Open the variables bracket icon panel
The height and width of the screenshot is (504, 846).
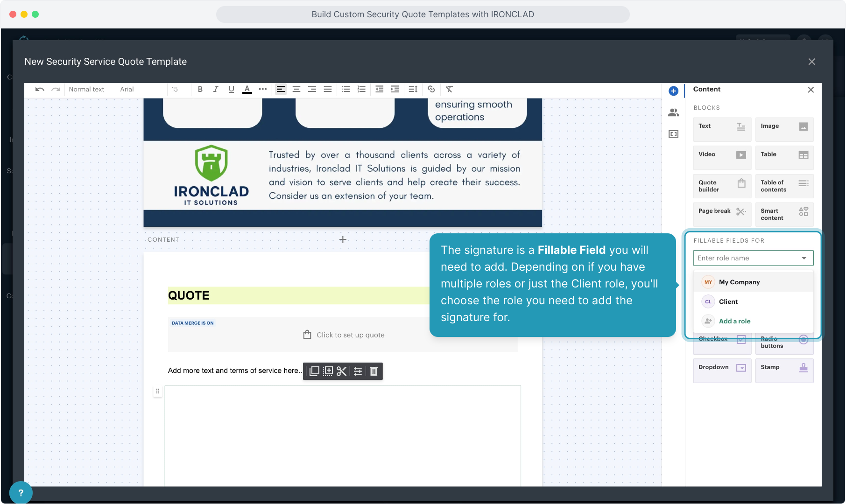[673, 134]
